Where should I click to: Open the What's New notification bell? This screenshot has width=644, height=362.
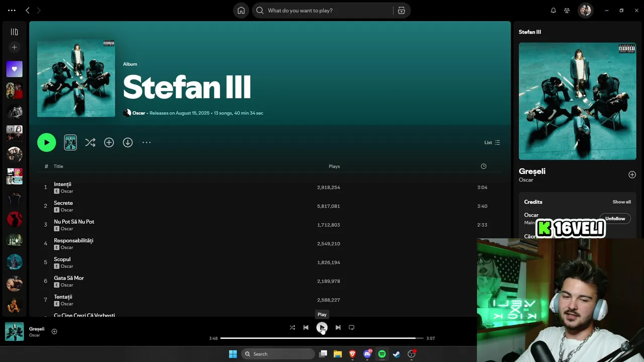click(553, 11)
